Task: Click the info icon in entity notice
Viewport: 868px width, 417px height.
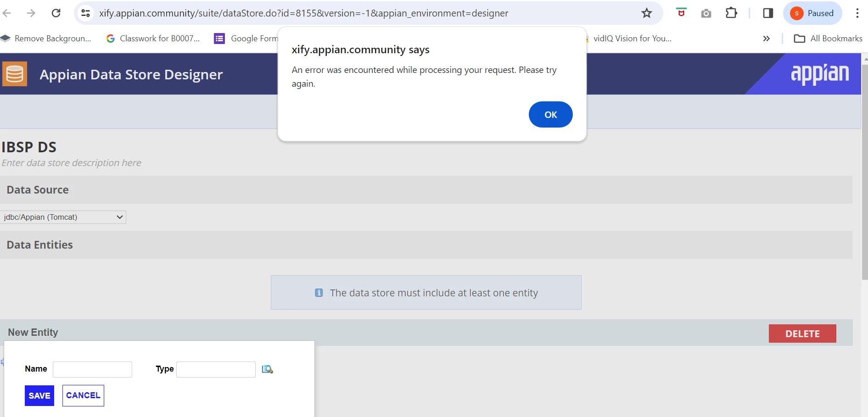Action: 319,293
